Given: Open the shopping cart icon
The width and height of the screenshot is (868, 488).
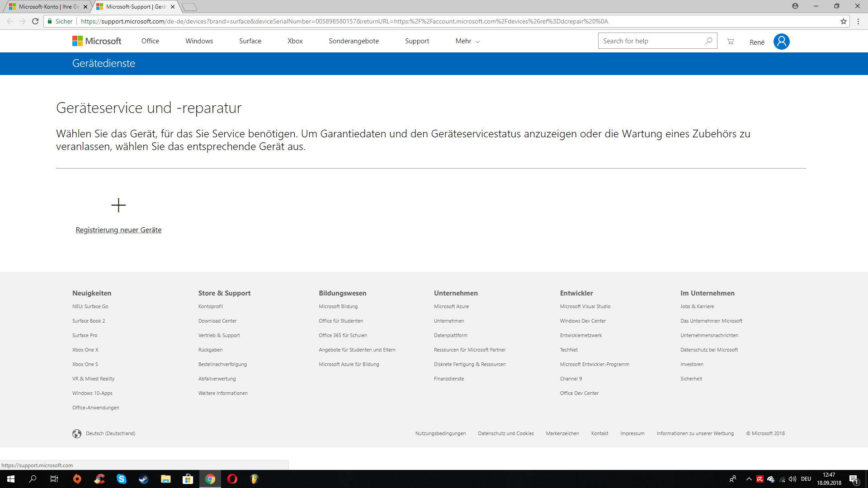Looking at the screenshot, I should coord(730,42).
